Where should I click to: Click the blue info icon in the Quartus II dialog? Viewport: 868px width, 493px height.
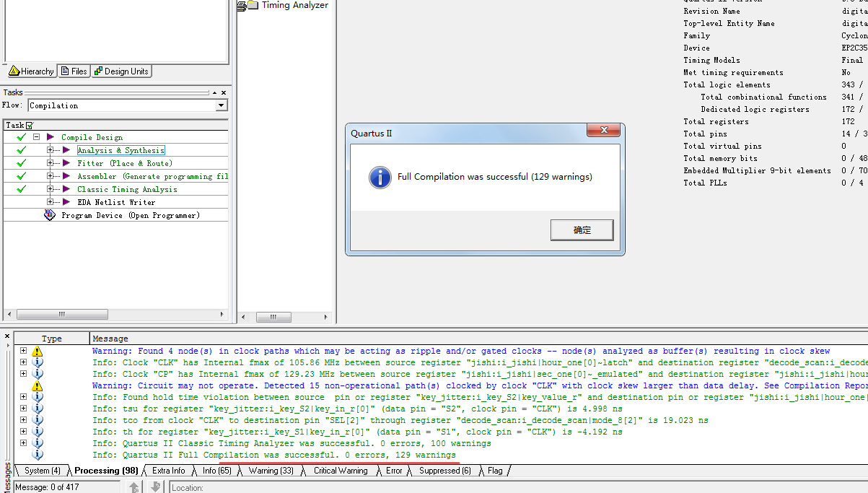coord(380,178)
